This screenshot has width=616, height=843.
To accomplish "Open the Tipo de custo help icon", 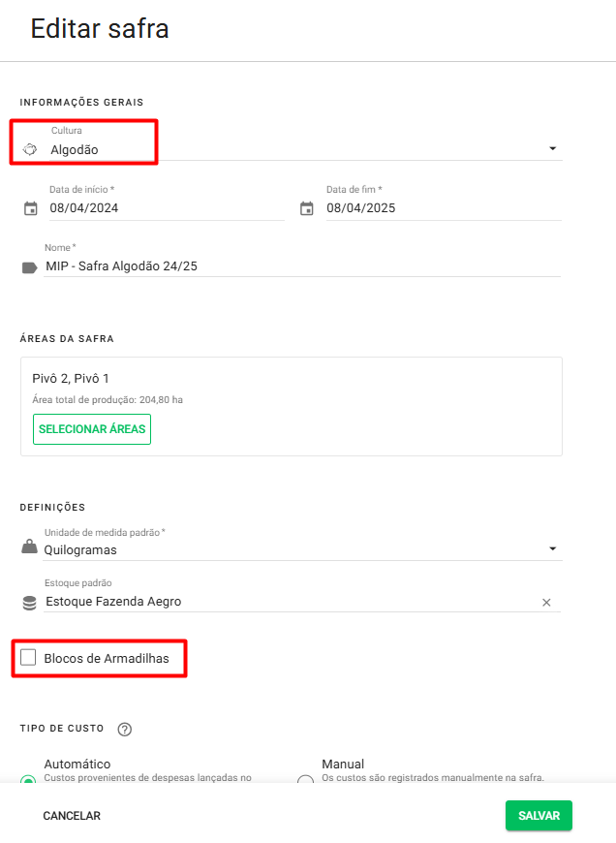I will 124,729.
